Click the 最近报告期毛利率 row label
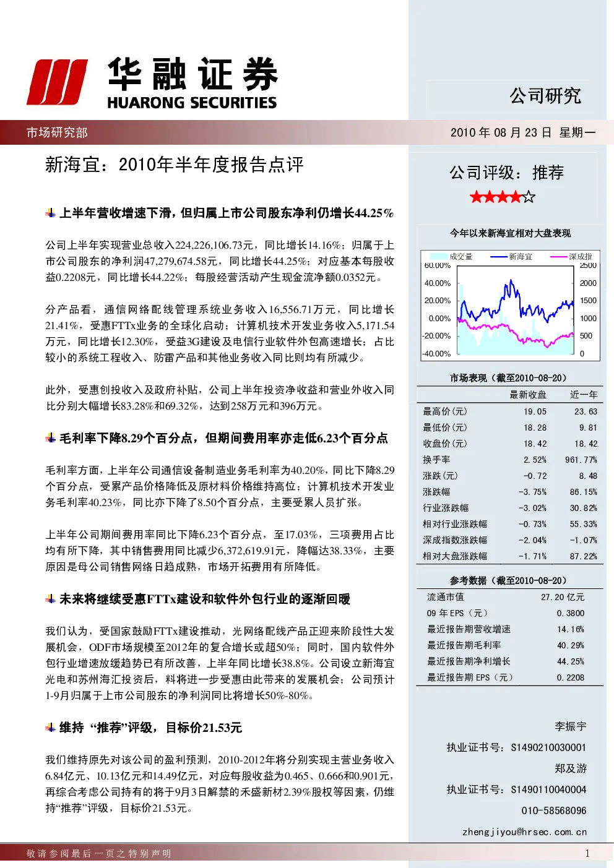The image size is (614, 868). click(x=464, y=645)
